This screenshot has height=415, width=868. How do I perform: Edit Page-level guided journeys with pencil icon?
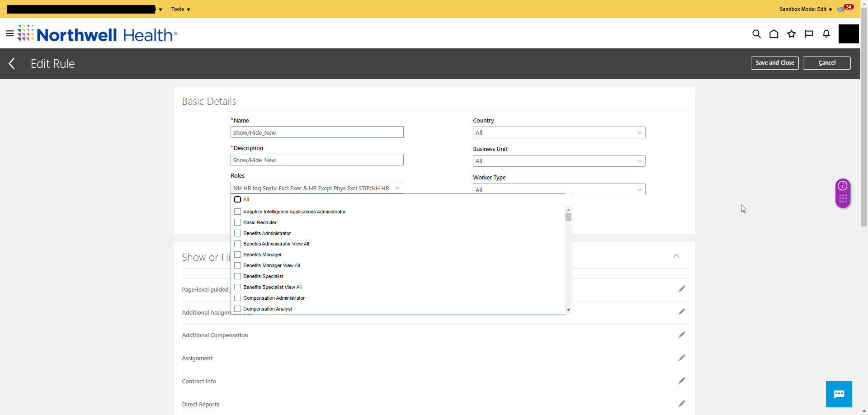click(682, 289)
